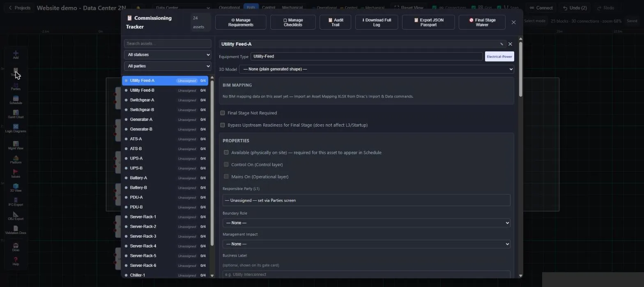Open the Add block tool in sidebar
This screenshot has width=644, height=287.
(x=16, y=55)
